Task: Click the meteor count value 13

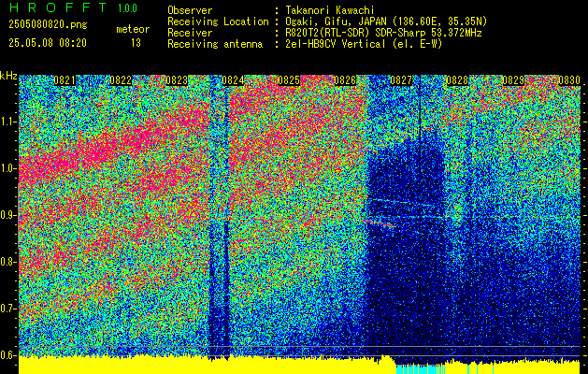Action: point(136,43)
